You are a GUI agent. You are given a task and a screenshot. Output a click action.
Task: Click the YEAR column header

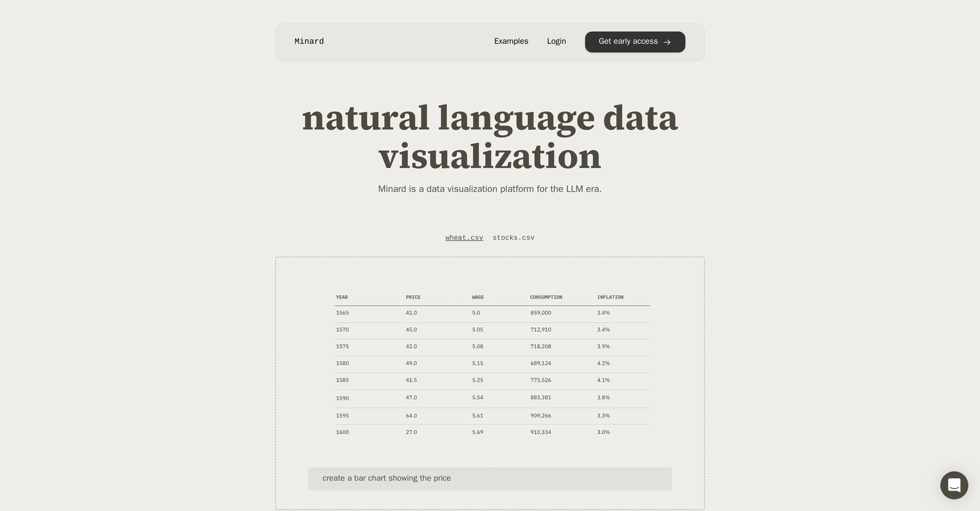[342, 297]
